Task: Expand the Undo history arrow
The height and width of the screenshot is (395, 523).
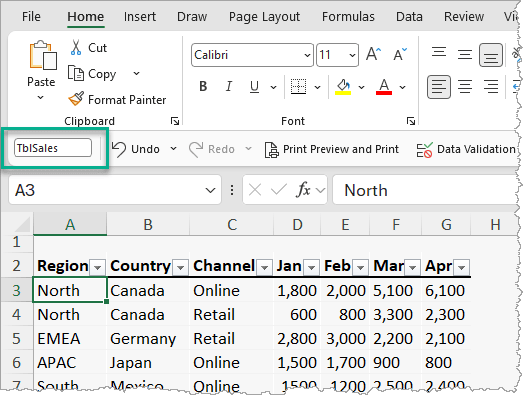Action: coord(173,148)
